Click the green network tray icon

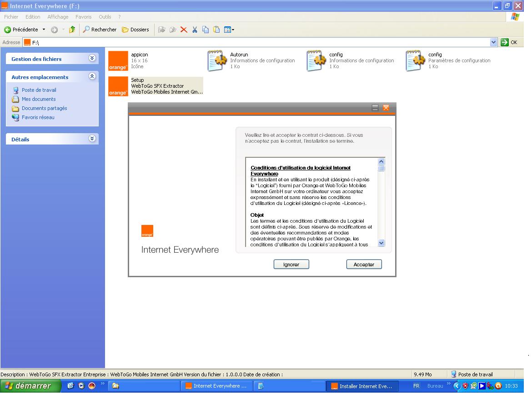(473, 386)
